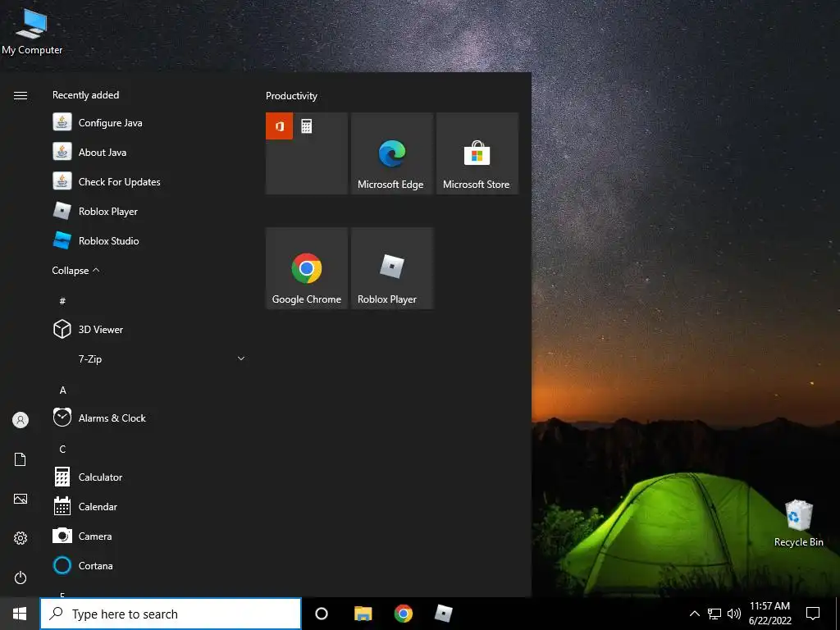This screenshot has height=630, width=840.
Task: Click the C letter group header
Action: [62, 449]
